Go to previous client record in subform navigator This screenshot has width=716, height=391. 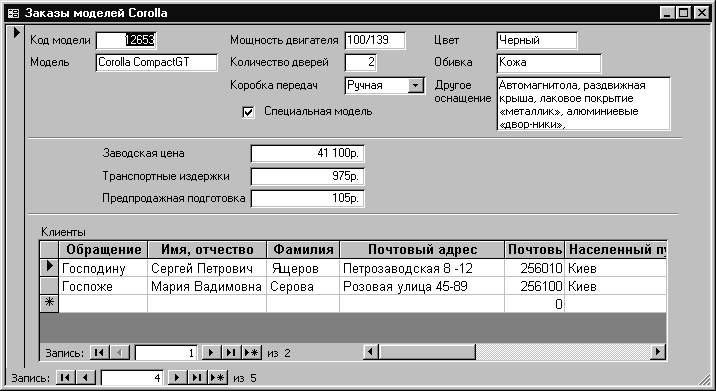(120, 353)
